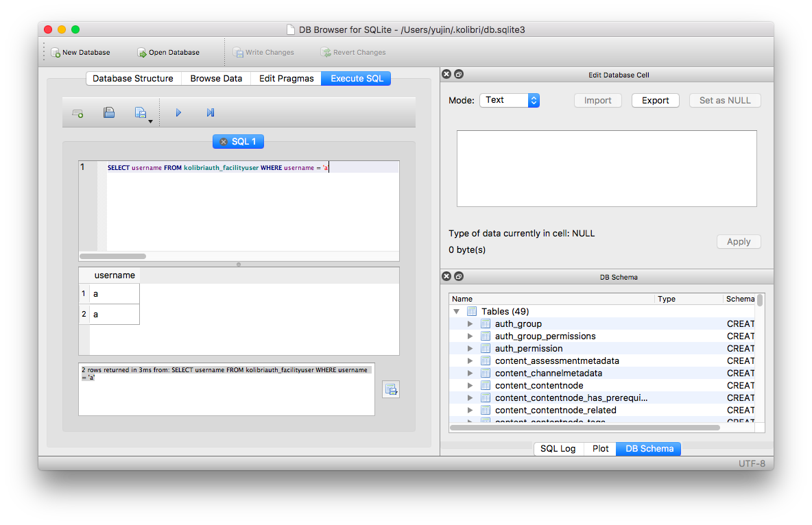
Task: Undock the DB Schema panel
Action: click(x=459, y=276)
